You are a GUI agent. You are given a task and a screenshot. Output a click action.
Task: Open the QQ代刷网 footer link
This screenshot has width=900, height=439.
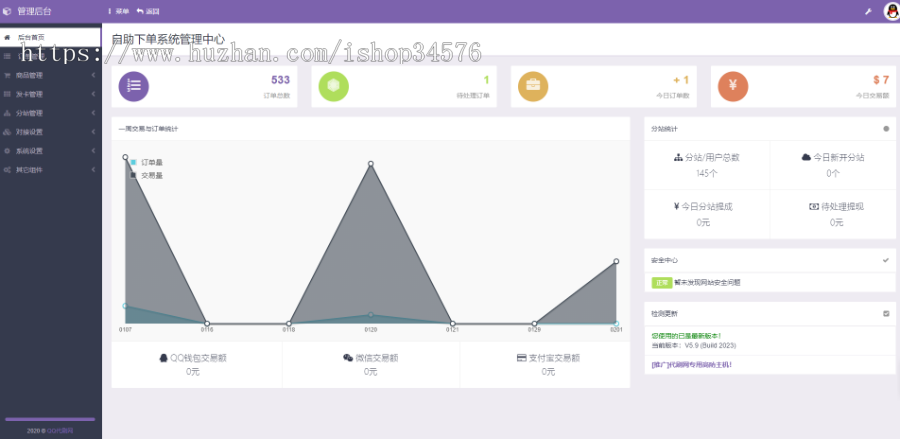(60, 431)
